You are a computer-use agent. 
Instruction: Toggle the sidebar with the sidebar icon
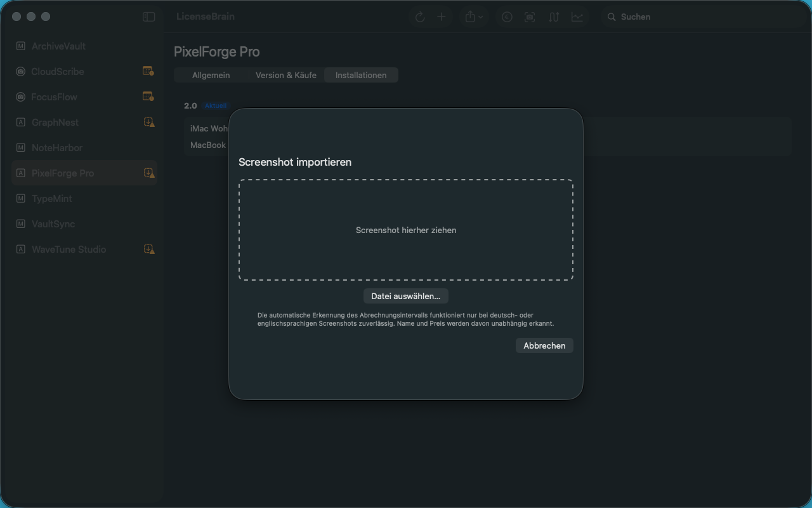(x=149, y=17)
